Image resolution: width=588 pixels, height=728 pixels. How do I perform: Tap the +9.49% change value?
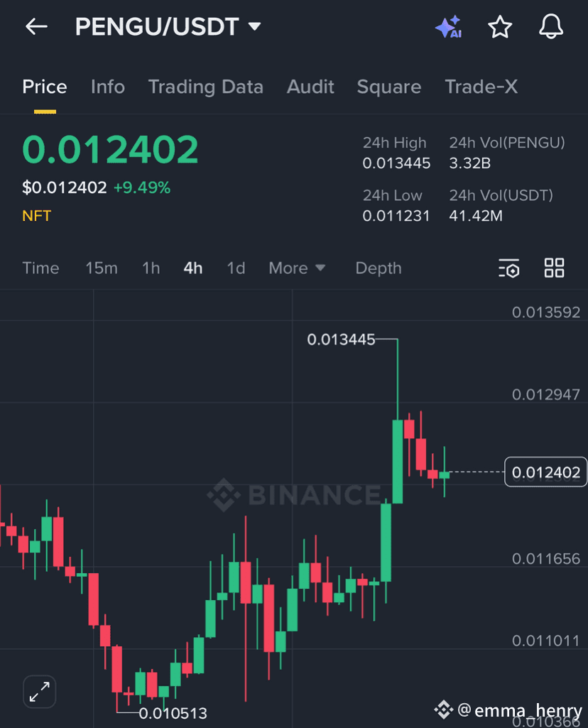(x=142, y=188)
